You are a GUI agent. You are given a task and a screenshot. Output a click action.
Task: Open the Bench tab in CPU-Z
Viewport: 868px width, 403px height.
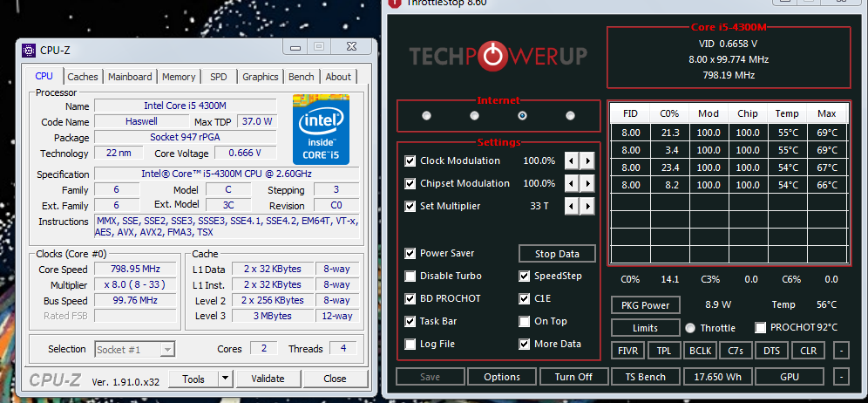pos(302,77)
